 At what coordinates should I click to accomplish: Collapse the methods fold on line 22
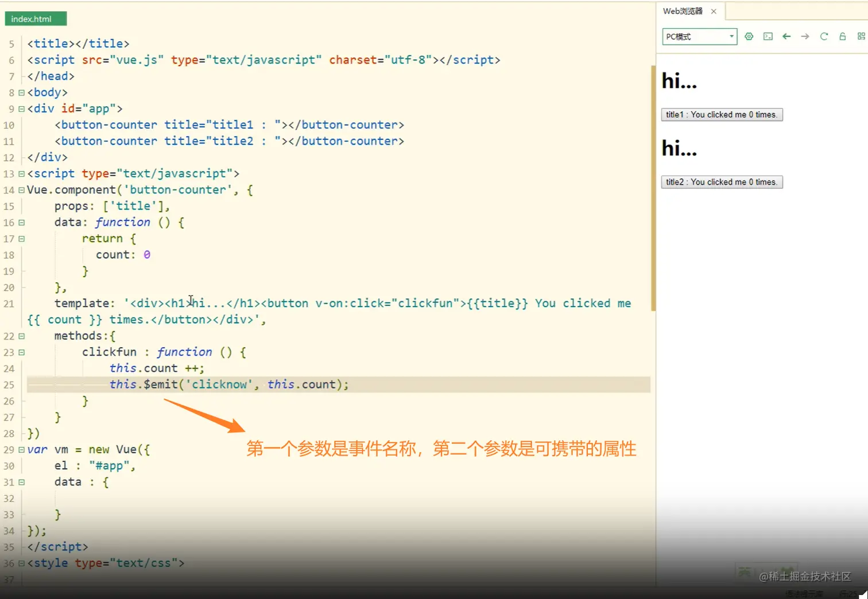21,336
